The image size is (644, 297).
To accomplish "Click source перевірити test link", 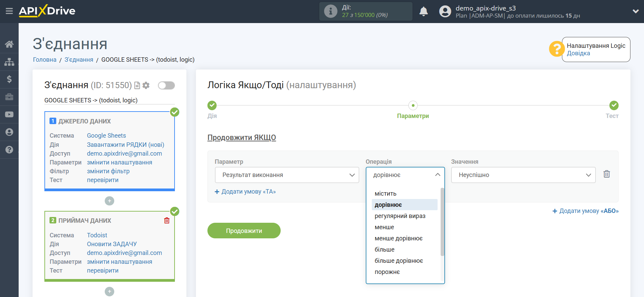I will (x=102, y=180).
